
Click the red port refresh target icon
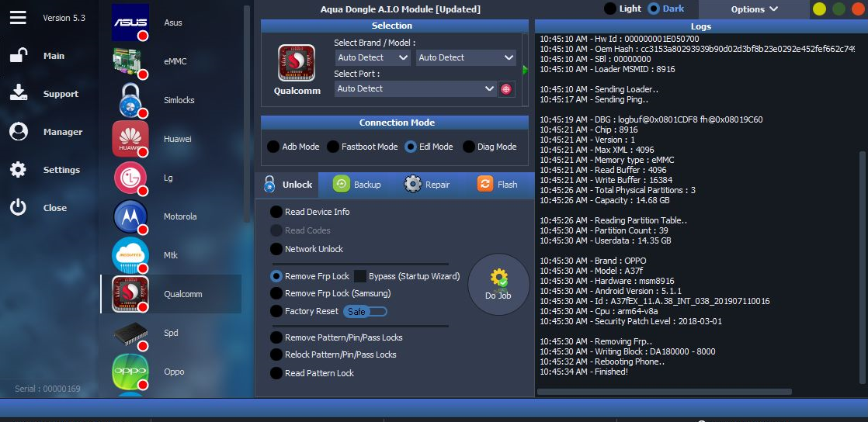[x=505, y=88]
